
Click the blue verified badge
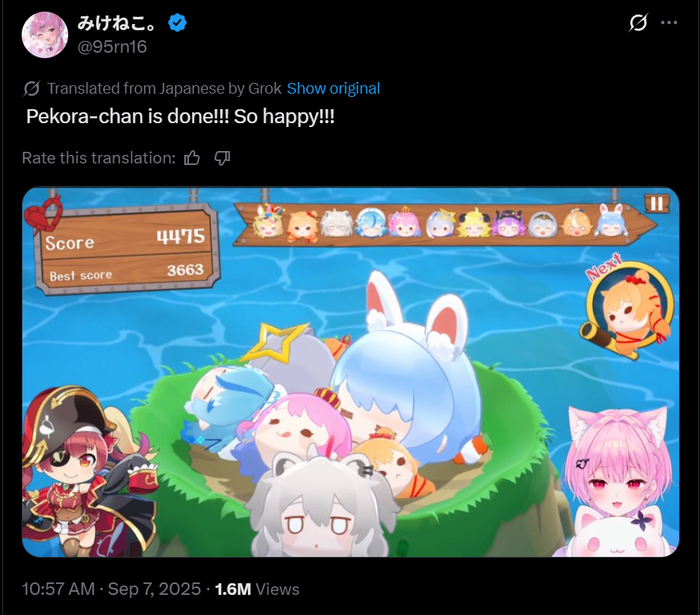177,22
